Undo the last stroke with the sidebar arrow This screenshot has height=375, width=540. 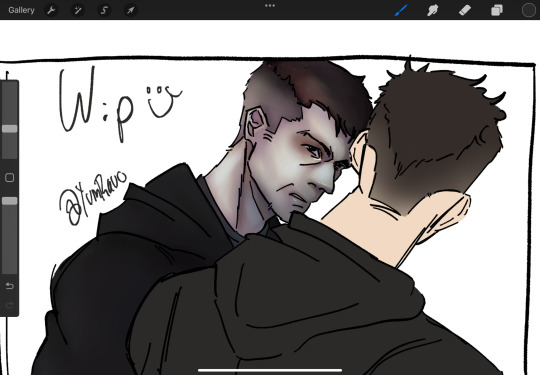[x=10, y=286]
